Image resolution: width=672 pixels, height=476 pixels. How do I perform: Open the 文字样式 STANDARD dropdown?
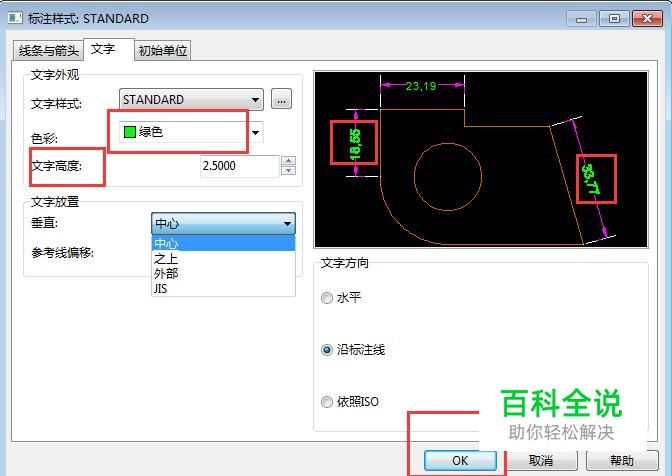click(x=191, y=100)
